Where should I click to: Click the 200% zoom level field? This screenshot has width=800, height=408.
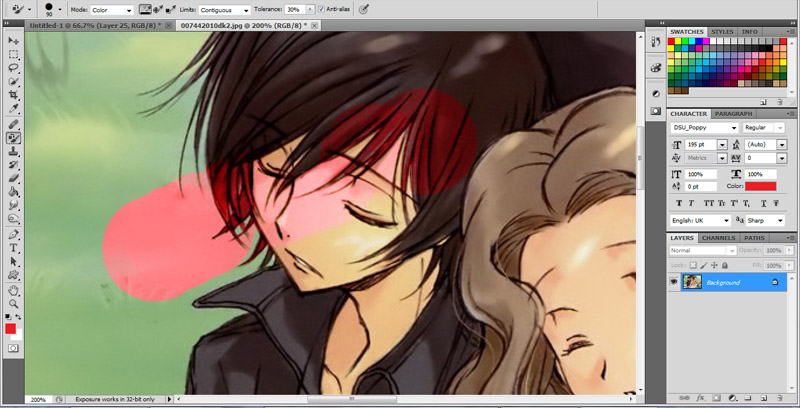39,399
